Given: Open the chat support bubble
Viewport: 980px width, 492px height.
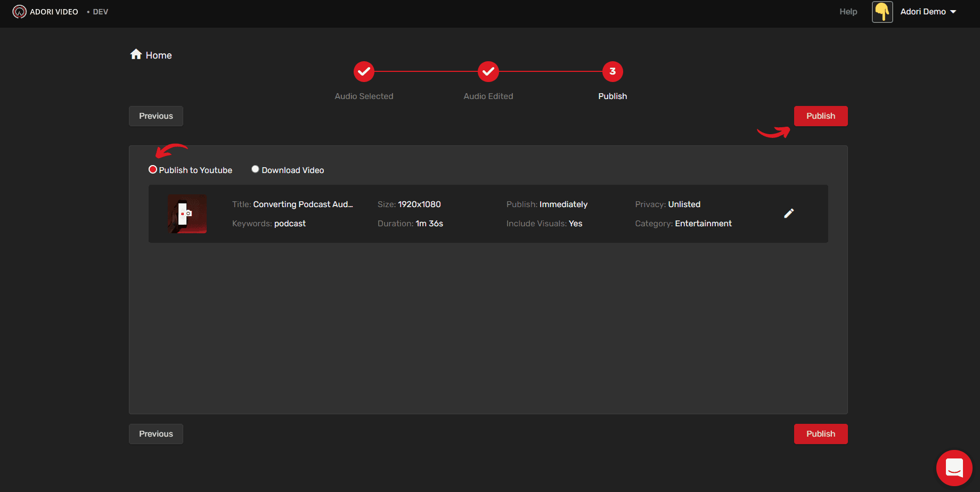Looking at the screenshot, I should point(954,468).
